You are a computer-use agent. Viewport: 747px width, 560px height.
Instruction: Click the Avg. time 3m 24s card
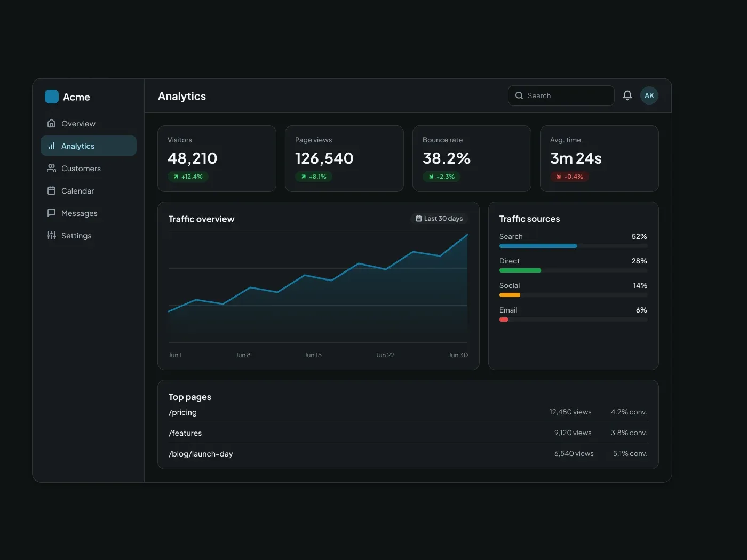click(x=599, y=158)
